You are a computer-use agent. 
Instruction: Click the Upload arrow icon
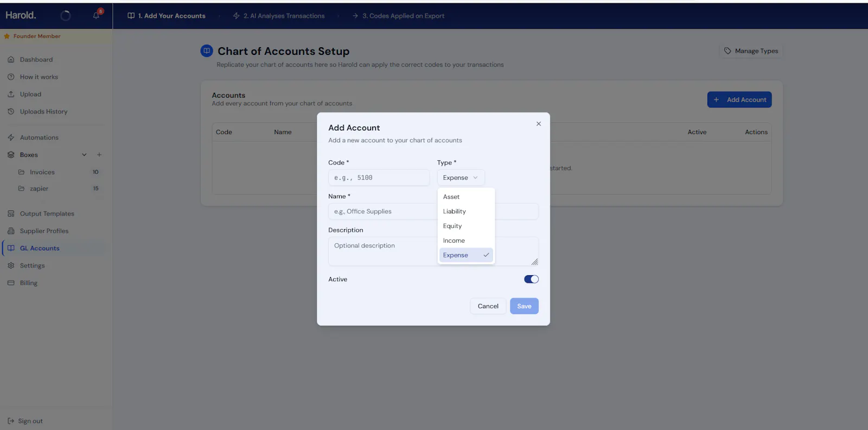click(x=11, y=94)
